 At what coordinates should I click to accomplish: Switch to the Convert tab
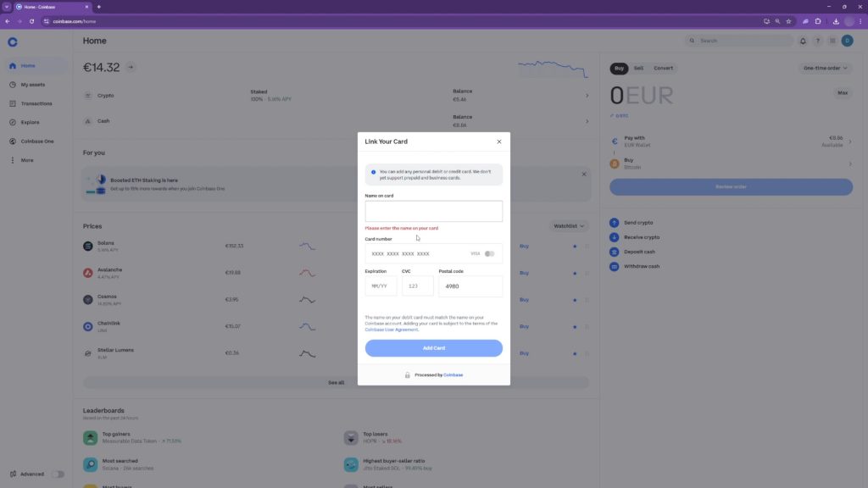click(x=663, y=68)
